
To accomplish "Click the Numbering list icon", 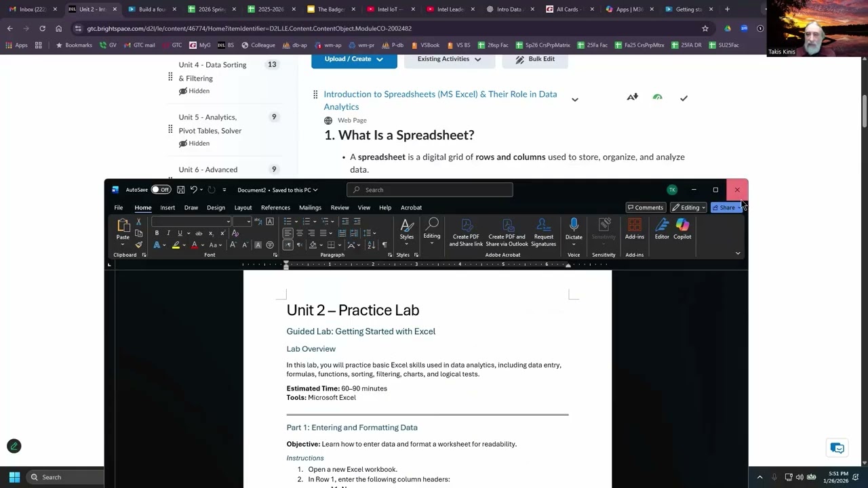I will click(306, 222).
